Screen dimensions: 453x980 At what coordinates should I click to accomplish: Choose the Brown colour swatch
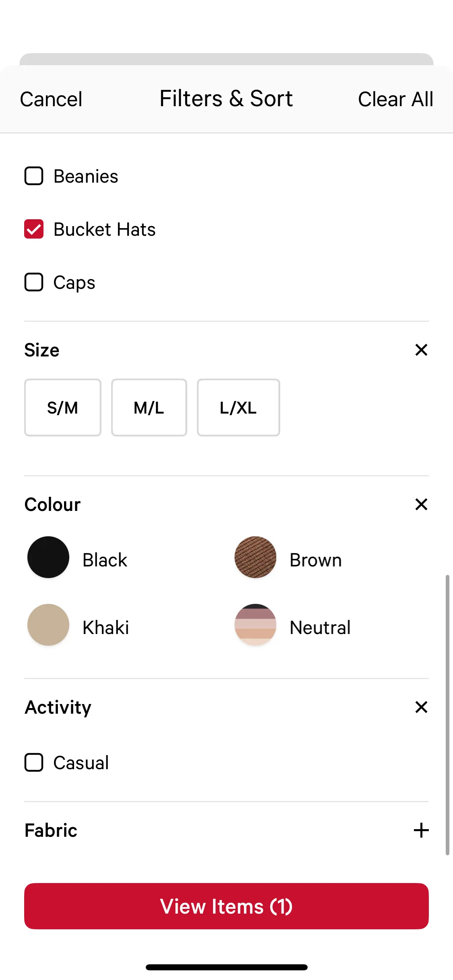(255, 558)
